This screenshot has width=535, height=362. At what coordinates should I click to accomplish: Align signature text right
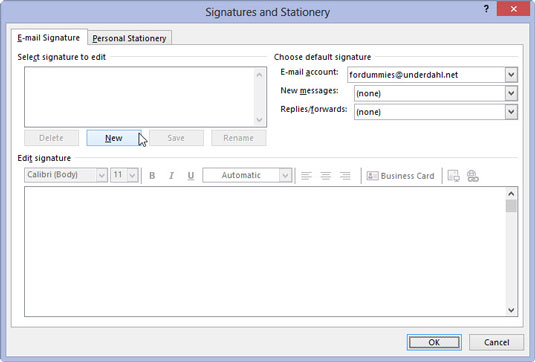coord(345,176)
